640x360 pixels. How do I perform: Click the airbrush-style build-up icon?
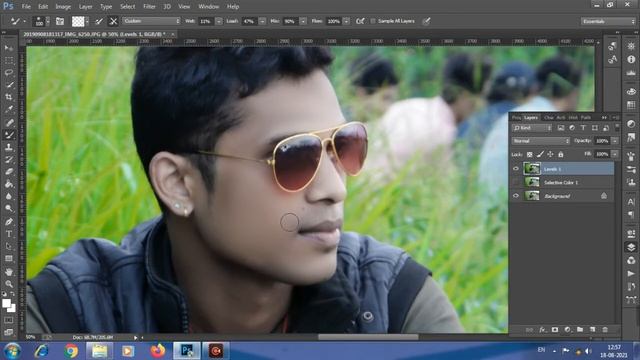tap(360, 21)
